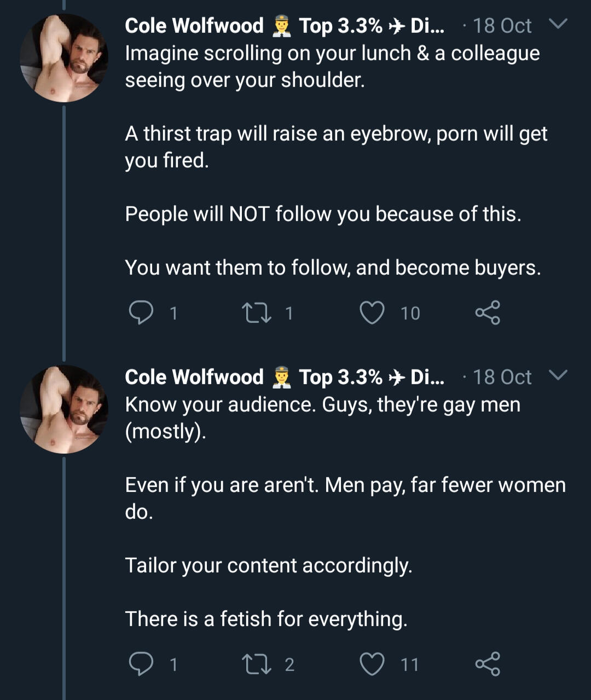591x700 pixels.
Task: Retweet the lunch scrolling tweet
Action: [254, 313]
